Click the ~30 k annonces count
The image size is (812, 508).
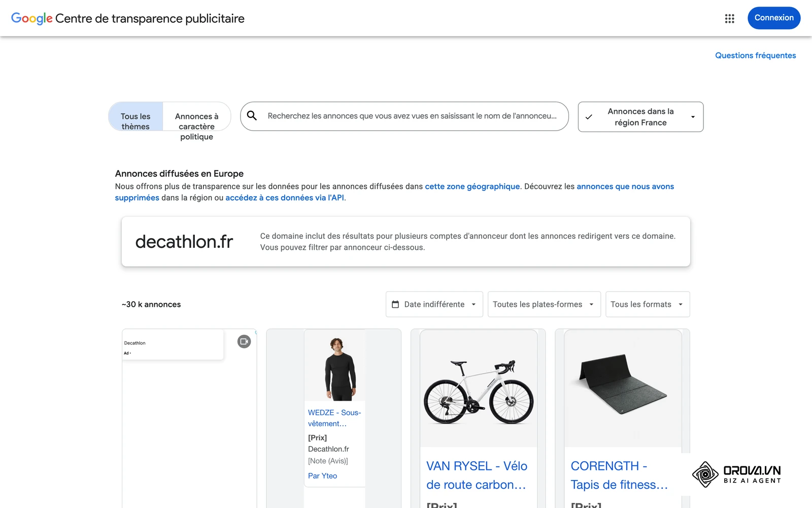[151, 304]
